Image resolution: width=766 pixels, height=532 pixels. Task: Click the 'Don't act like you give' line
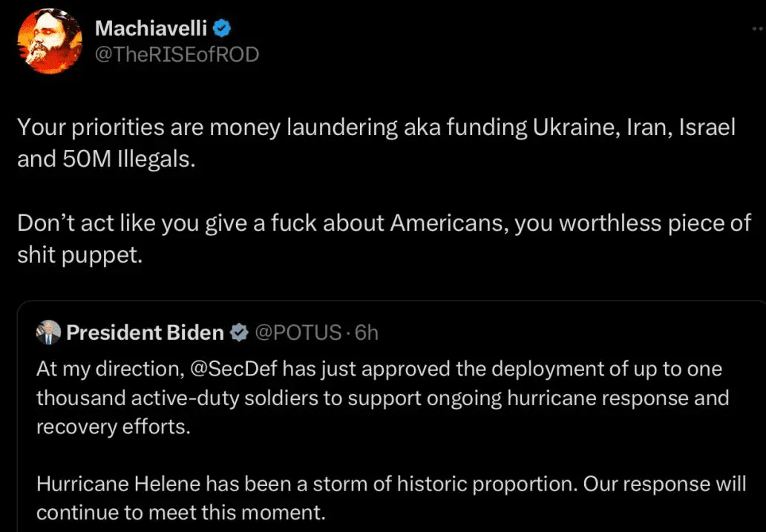[384, 223]
